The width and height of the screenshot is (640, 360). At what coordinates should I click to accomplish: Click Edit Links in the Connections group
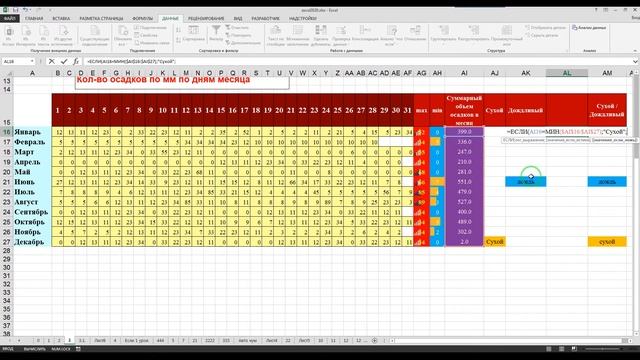(152, 42)
